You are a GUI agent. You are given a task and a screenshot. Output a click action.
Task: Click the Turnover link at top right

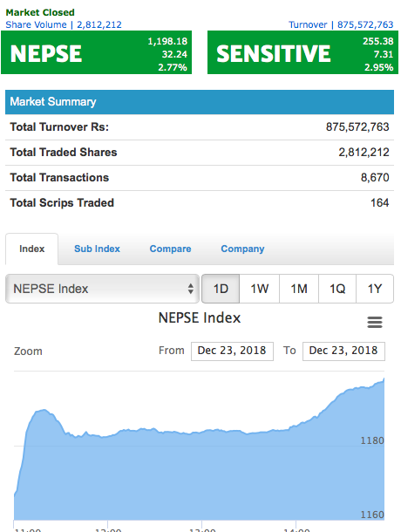click(x=341, y=24)
